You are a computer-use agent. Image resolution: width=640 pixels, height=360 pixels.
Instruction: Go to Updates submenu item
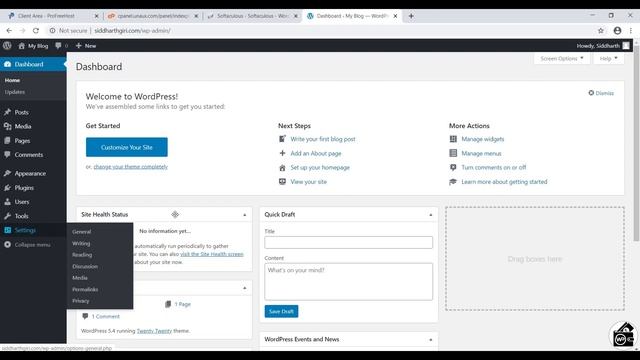point(15,92)
